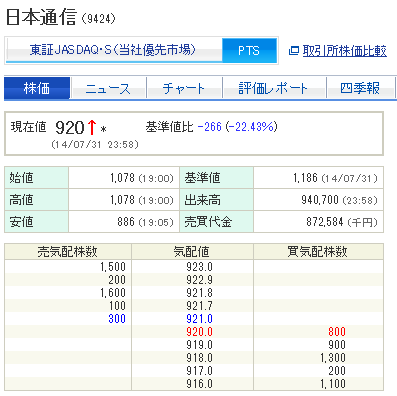Click the buy quantity 1,300
This screenshot has height=396, width=397.
tap(333, 358)
